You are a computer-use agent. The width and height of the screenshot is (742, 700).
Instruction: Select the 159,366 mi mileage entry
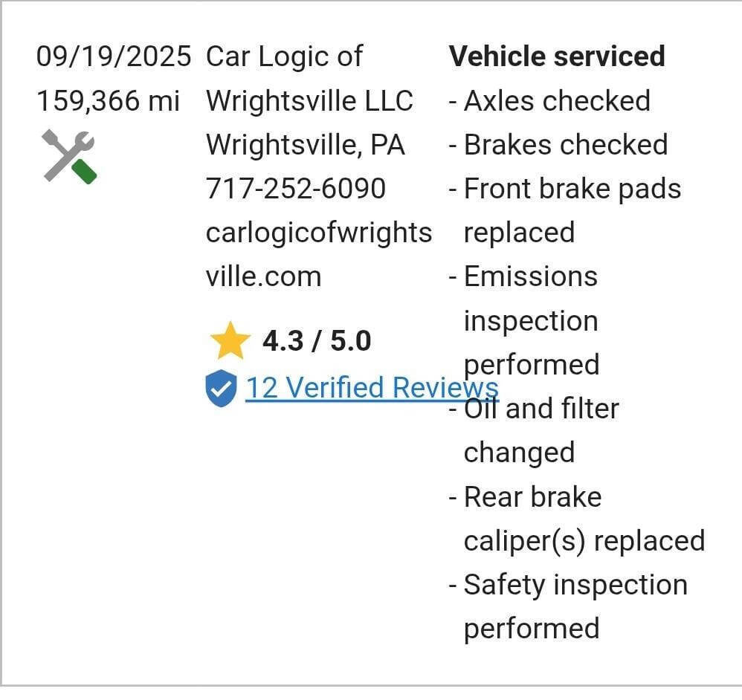point(109,100)
